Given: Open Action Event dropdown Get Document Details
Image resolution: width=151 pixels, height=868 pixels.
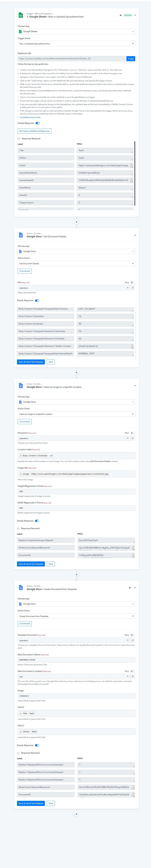Looking at the screenshot, I should [76, 263].
